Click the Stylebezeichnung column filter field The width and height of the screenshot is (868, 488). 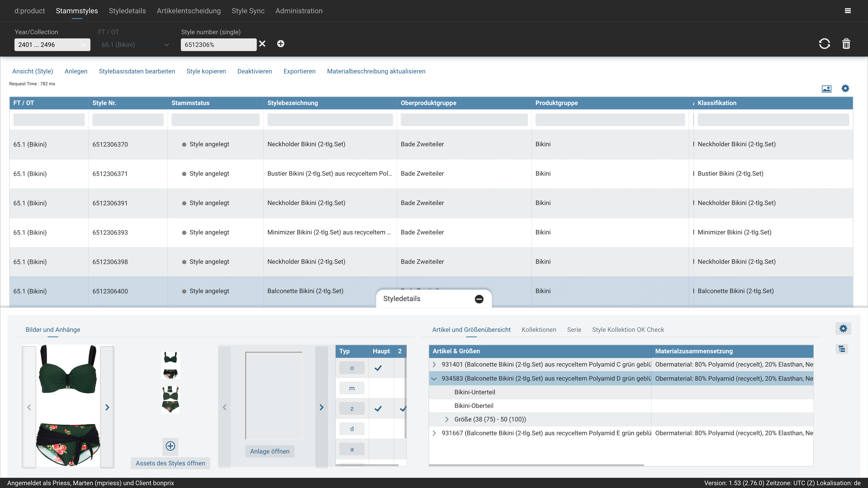(330, 120)
